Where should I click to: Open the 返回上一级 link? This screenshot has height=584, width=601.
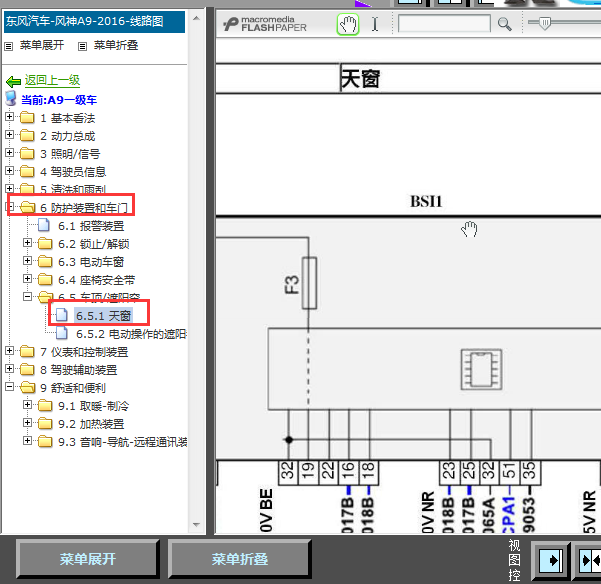tap(53, 80)
